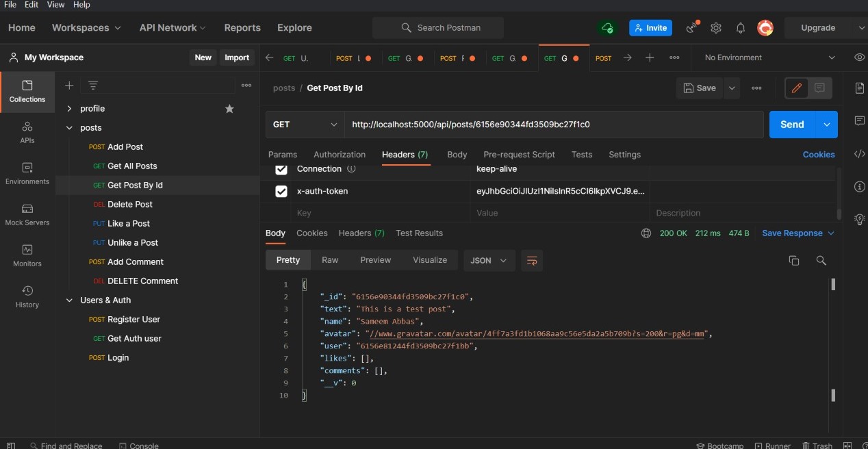Open the Environments sidebar panel

click(x=27, y=174)
